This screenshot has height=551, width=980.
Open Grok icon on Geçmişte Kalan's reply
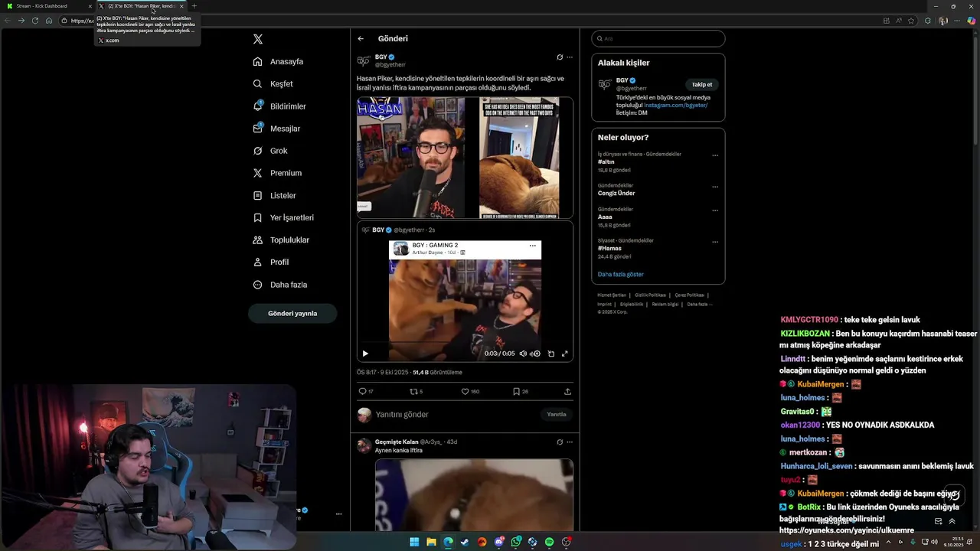[x=560, y=442]
